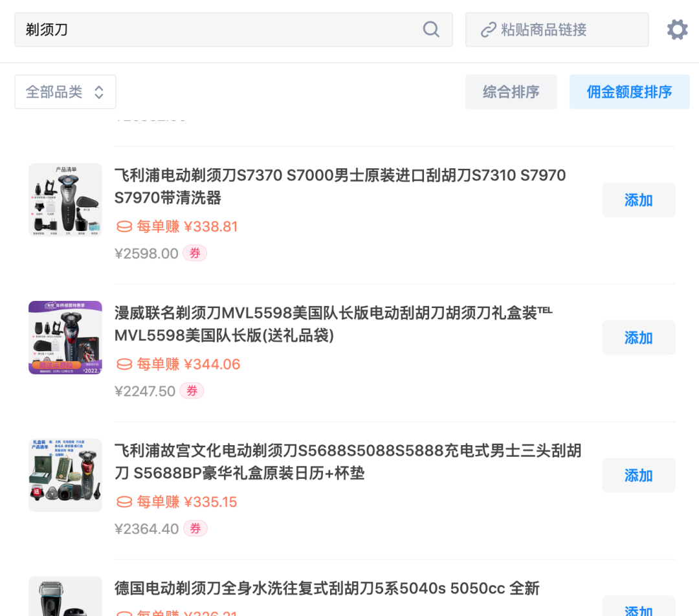Click the 粘贴商品链接 input field
Screen dimensions: 699x616
(x=557, y=29)
